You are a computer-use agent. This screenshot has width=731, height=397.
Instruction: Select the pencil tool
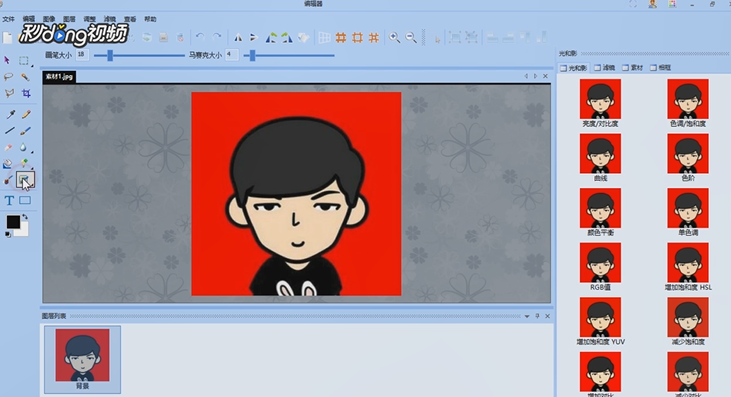[26, 114]
